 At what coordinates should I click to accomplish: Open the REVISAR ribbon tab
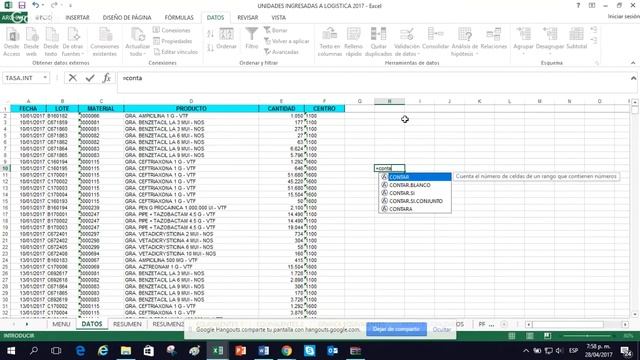pos(247,18)
